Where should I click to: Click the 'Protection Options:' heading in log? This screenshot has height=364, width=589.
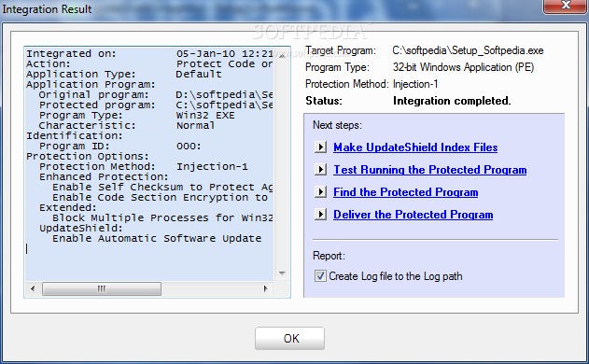click(88, 156)
